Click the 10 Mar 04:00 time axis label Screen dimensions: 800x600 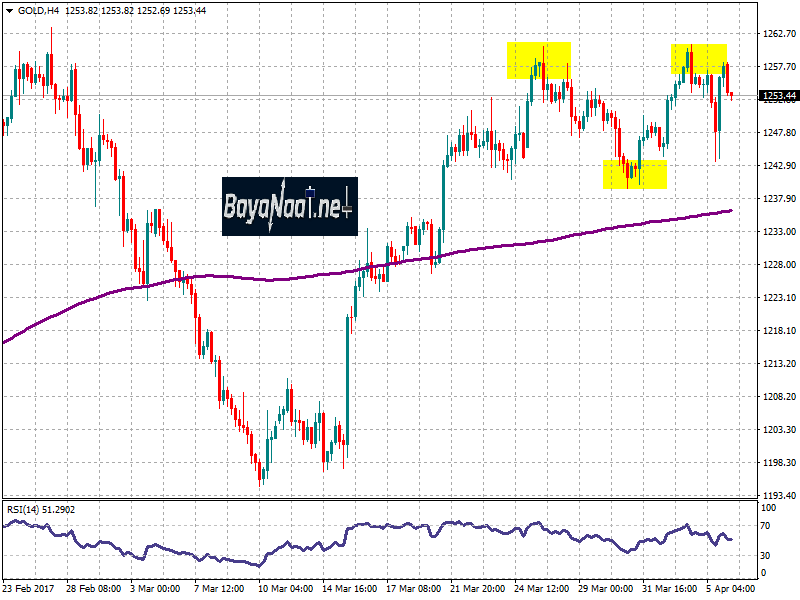tap(286, 590)
